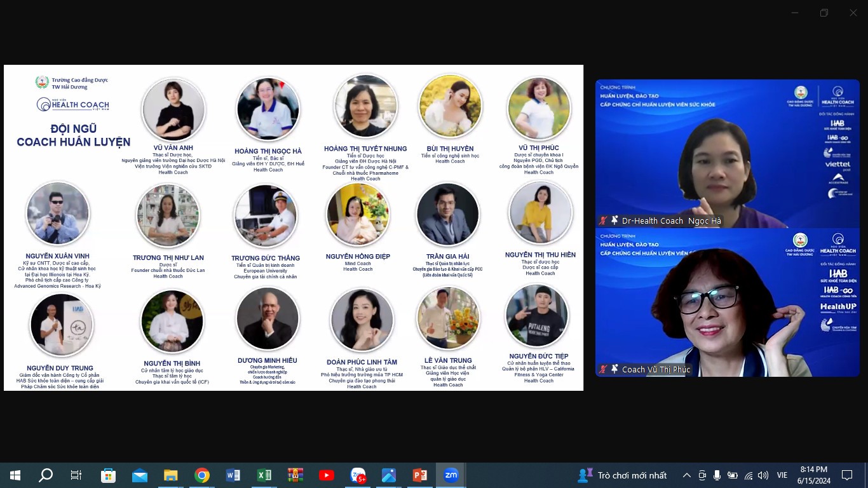Open WinRAR from the taskbar
The height and width of the screenshot is (488, 868).
tap(295, 475)
